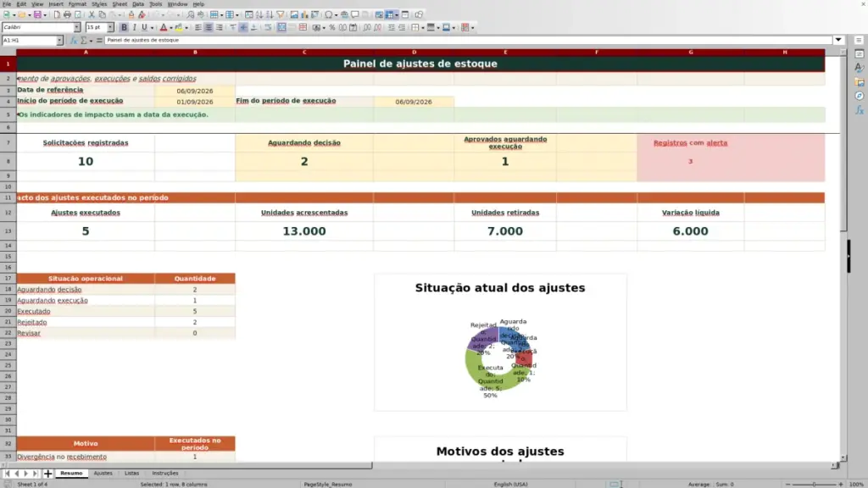The image size is (868, 488).
Task: Open the File menu
Action: coord(7,4)
